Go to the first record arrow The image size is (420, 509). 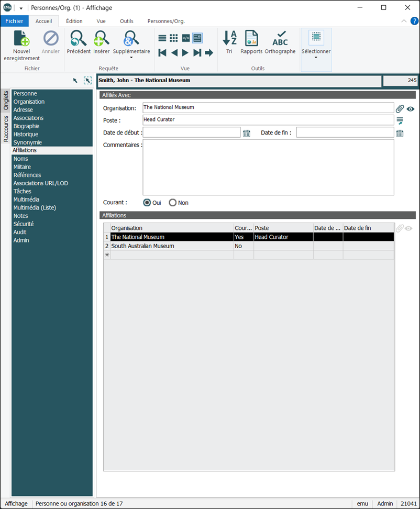[x=162, y=52]
